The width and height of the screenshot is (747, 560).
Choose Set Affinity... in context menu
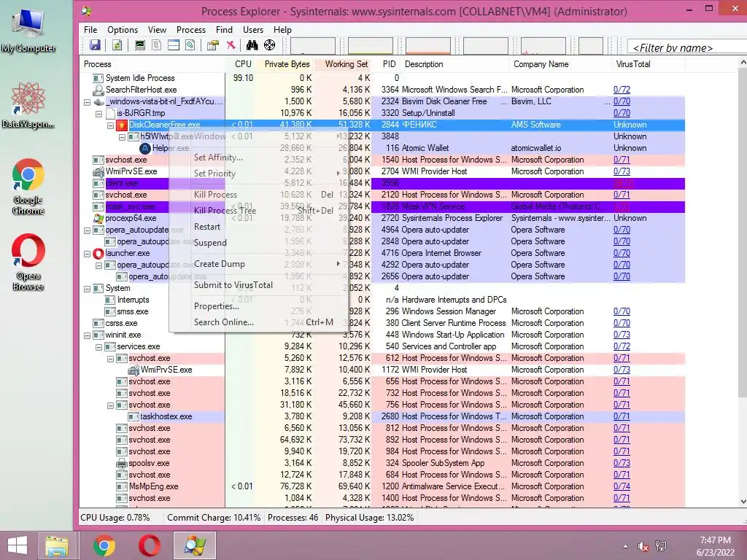(258, 157)
